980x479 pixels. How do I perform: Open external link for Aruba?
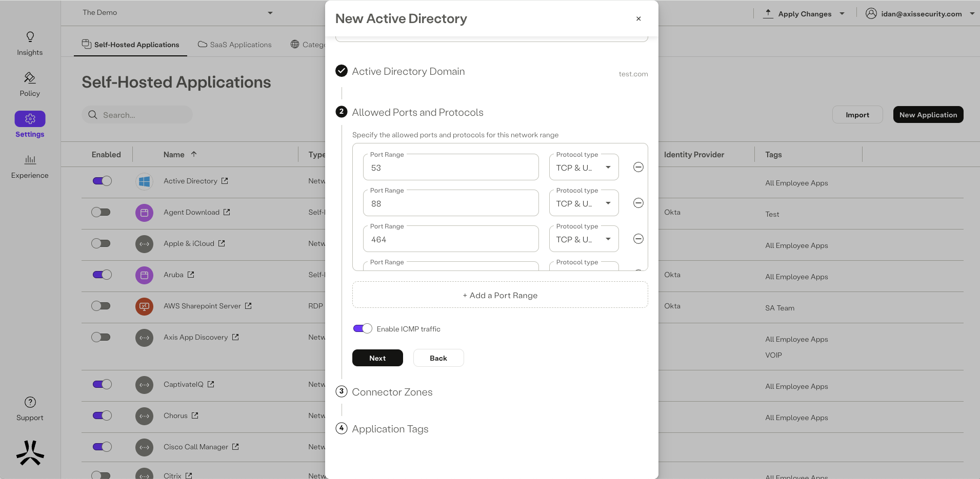point(191,275)
